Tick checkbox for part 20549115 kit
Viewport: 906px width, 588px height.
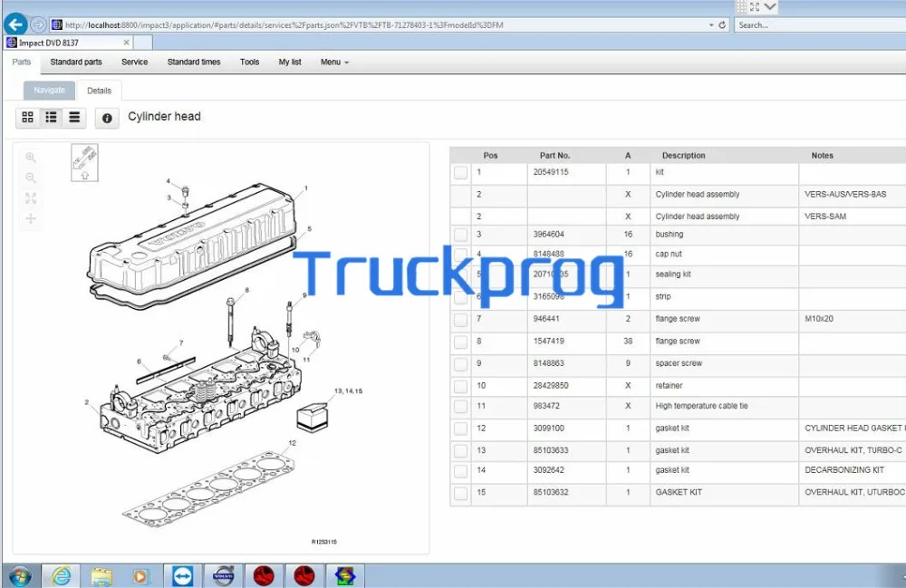460,172
